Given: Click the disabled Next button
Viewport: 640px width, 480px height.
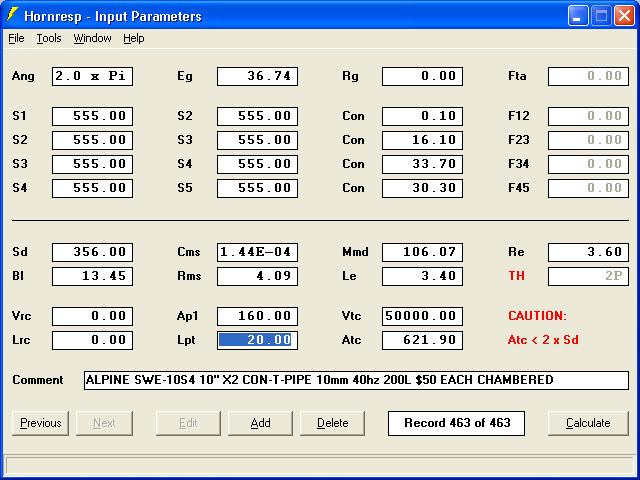Looking at the screenshot, I should coord(104,423).
